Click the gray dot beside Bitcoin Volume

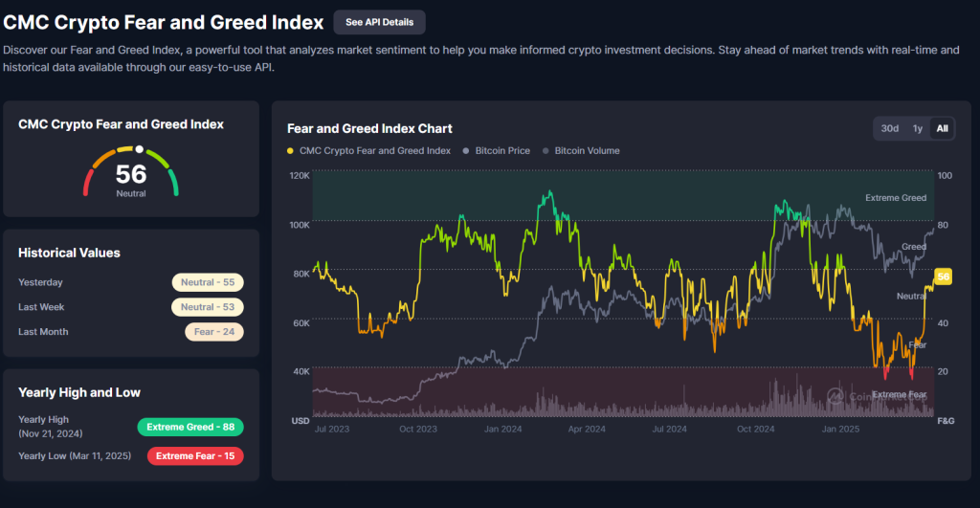point(546,151)
